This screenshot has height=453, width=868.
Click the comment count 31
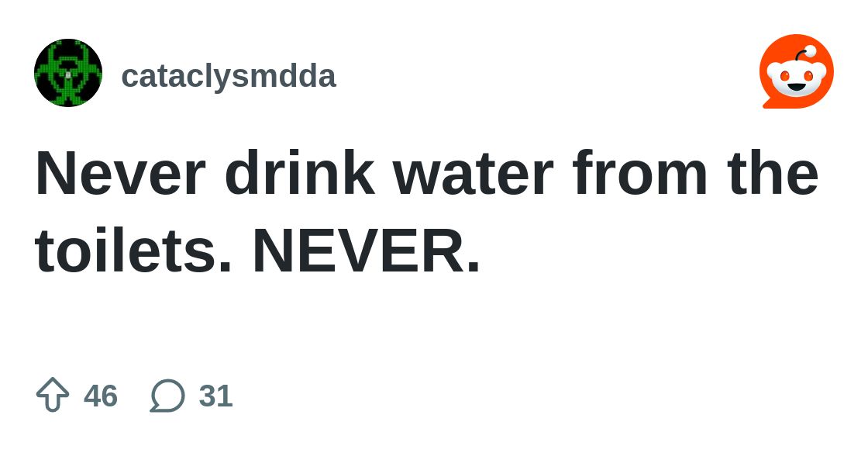(x=215, y=396)
